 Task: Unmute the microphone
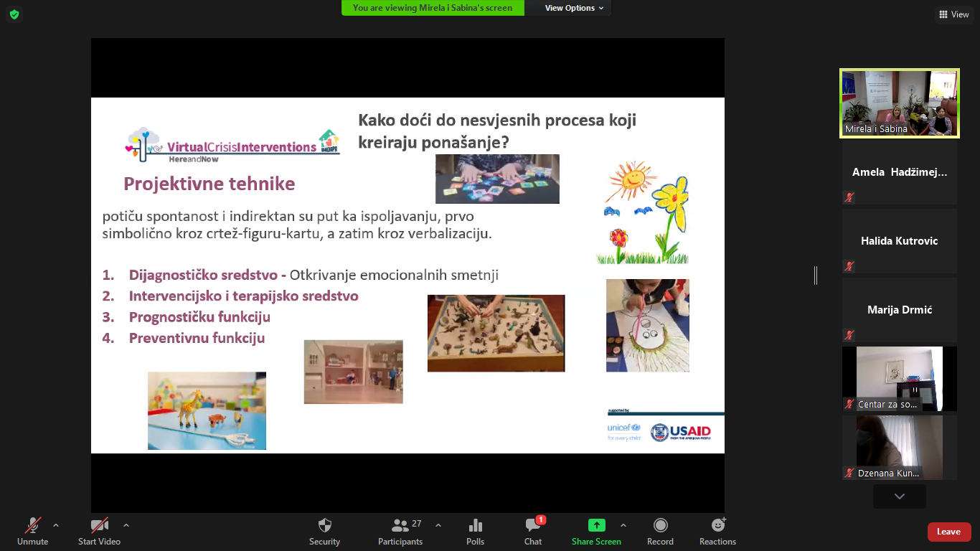point(32,525)
